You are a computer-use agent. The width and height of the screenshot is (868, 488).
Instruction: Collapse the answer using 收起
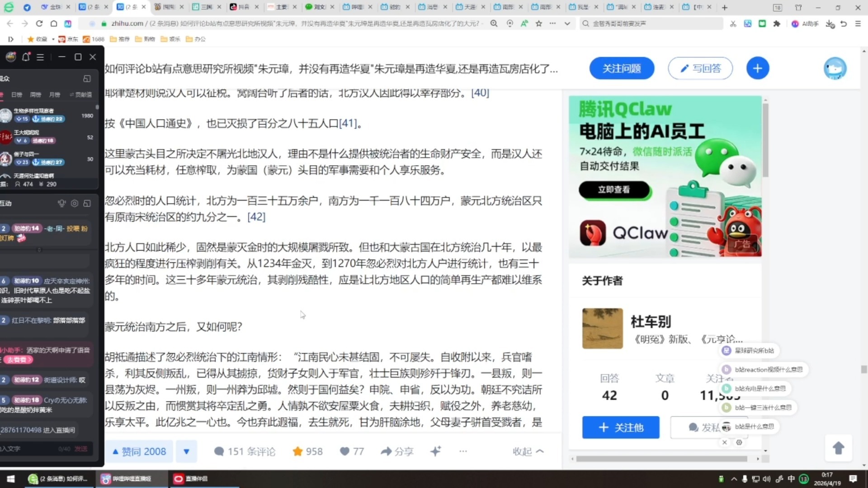(x=527, y=451)
